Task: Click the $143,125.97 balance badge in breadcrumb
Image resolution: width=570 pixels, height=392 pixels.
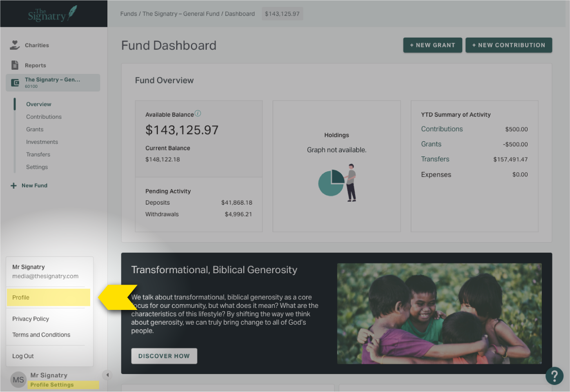Action: (x=282, y=14)
